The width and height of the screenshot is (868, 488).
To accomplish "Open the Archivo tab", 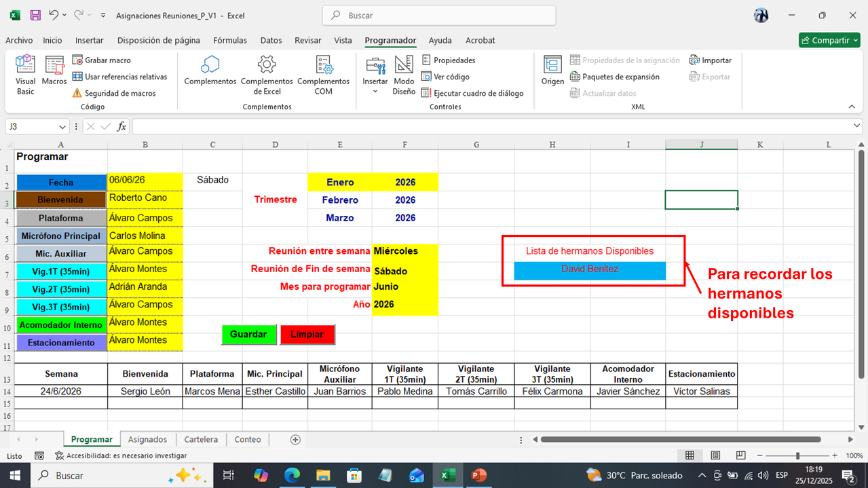I will tap(19, 40).
